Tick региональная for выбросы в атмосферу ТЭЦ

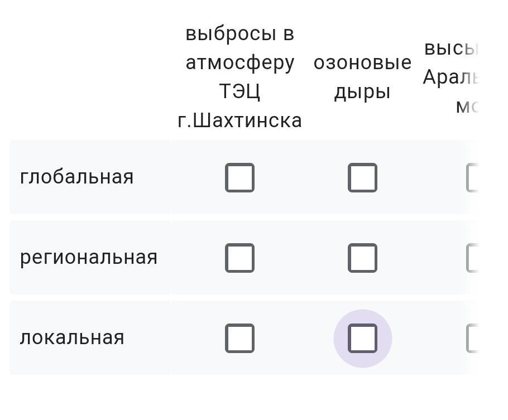[x=239, y=258]
